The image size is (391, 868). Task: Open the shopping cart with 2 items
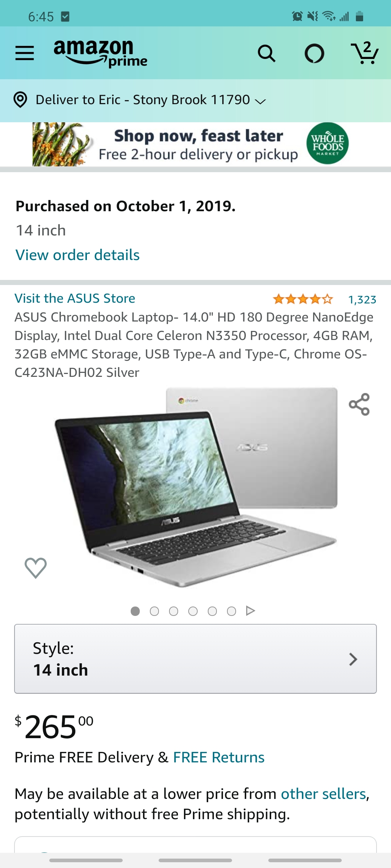tap(365, 53)
